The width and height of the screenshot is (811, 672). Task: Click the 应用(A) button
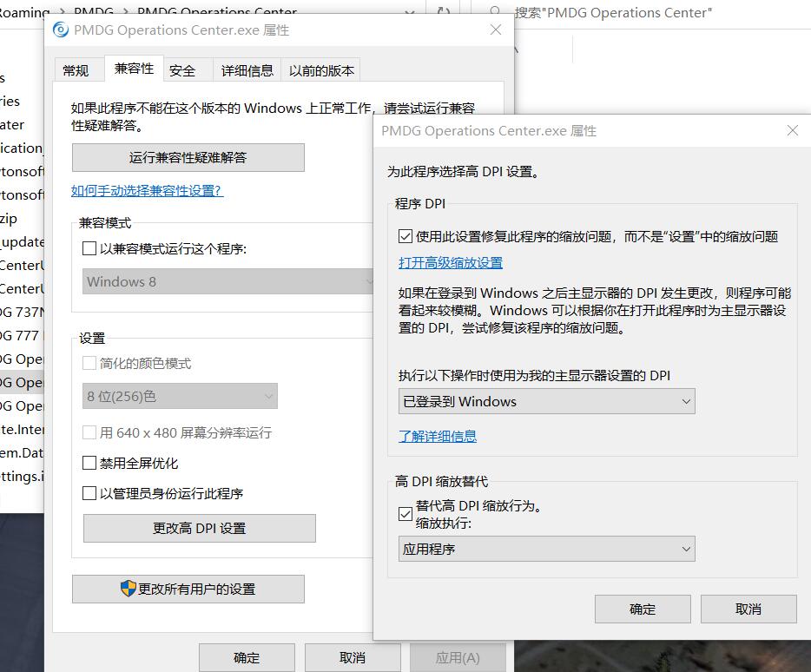point(458,657)
